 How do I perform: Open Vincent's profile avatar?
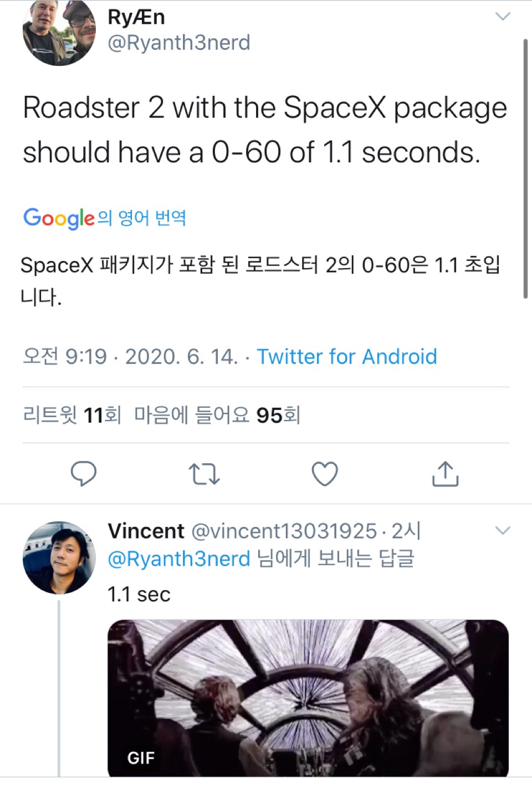coord(59,557)
